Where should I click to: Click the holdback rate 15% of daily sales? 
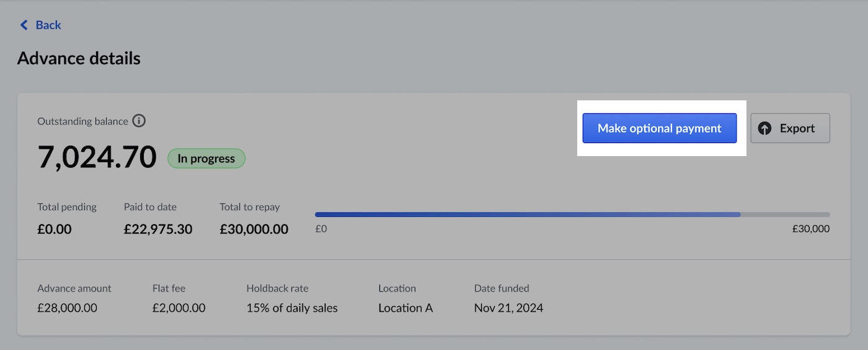pos(292,308)
